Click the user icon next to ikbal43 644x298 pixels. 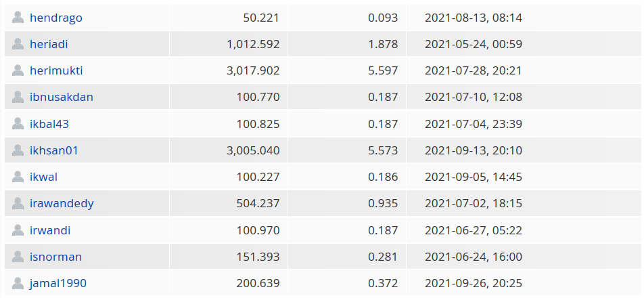[18, 123]
